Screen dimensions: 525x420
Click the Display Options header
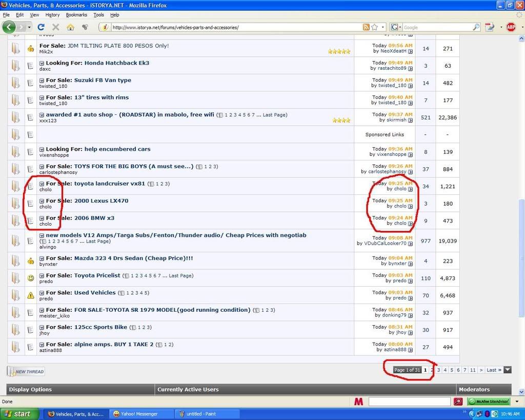point(30,389)
